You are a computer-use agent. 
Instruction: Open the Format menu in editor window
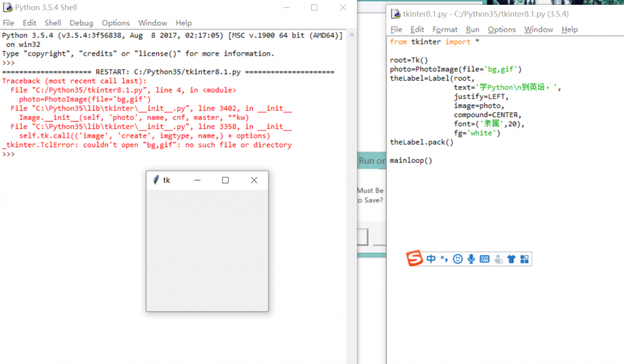445,29
